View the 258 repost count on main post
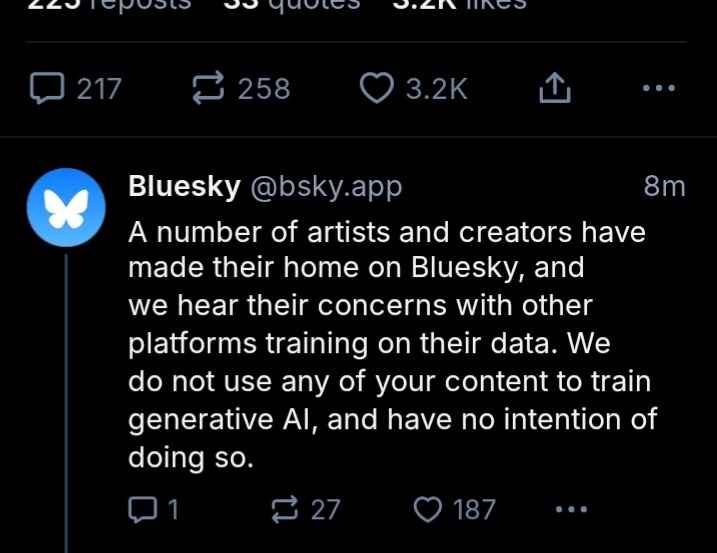Viewport: 717px width, 553px height. coord(264,89)
